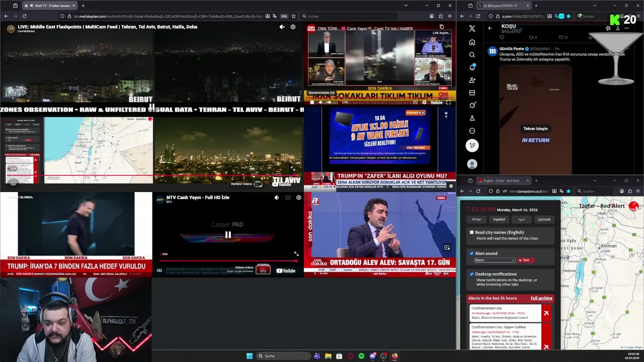This screenshot has height=362, width=644.
Task: Open X communities people icon
Action: (472, 80)
